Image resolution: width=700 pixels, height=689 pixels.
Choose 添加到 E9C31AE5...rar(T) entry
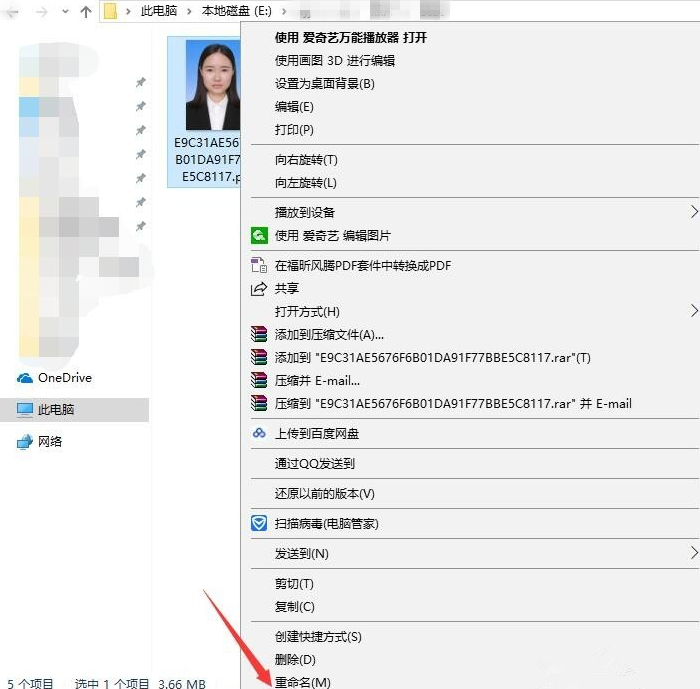(x=433, y=357)
